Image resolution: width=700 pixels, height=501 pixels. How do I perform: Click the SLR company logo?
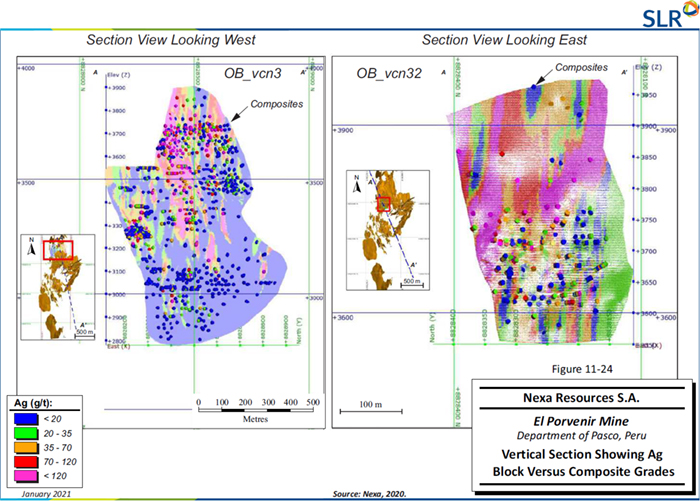tap(670, 15)
